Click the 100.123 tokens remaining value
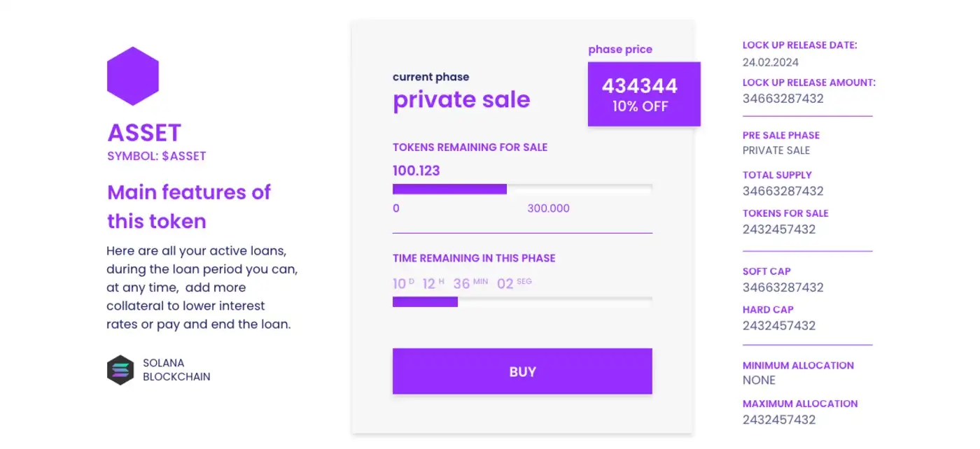980x449 pixels. 416,171
